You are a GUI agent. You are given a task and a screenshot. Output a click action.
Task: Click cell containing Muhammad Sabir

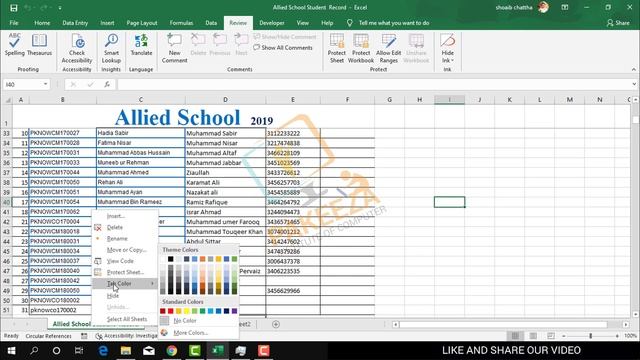[x=225, y=133]
